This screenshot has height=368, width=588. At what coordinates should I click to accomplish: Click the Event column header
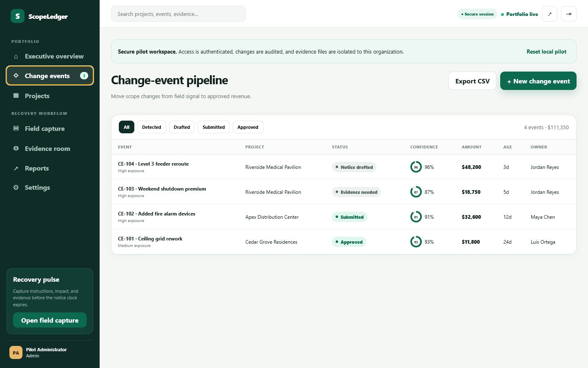[x=125, y=147]
